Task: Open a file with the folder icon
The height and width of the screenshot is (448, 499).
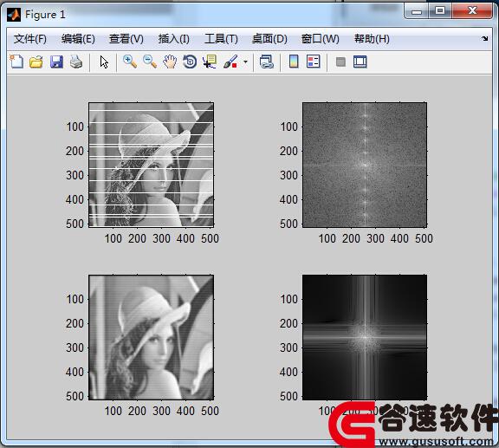Action: (x=36, y=62)
